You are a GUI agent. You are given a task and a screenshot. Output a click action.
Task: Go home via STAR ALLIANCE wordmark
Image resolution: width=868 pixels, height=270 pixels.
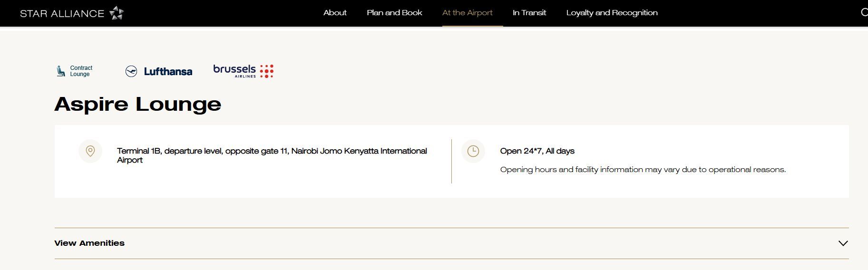click(62, 13)
